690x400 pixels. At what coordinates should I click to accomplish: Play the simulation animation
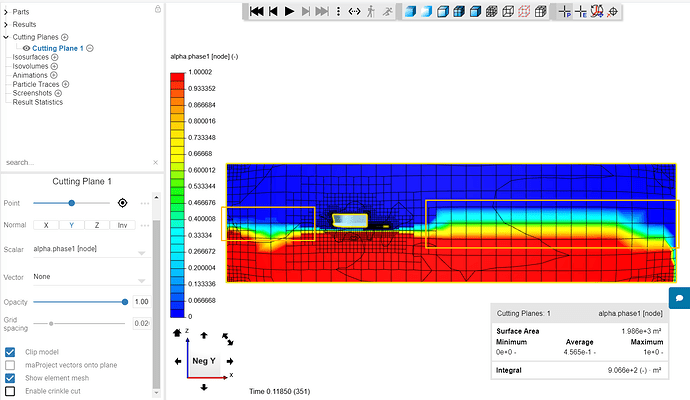(289, 11)
